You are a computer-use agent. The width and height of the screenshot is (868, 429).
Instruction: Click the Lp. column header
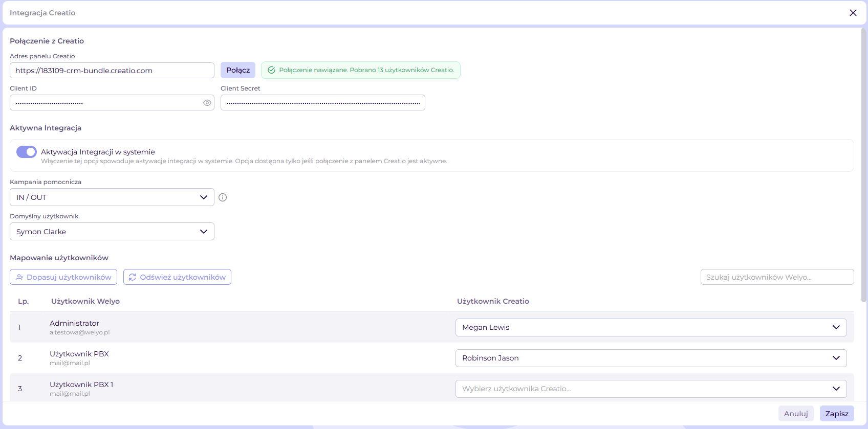click(x=24, y=301)
